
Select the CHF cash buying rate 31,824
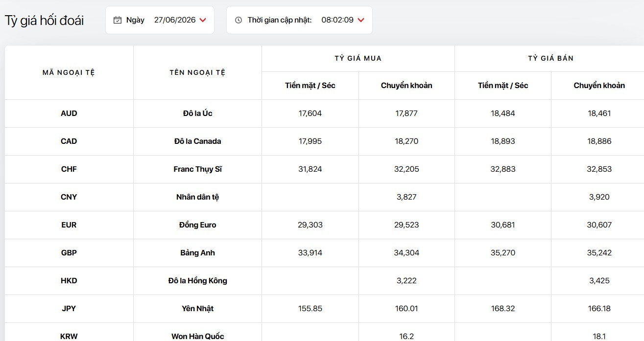pyautogui.click(x=310, y=169)
